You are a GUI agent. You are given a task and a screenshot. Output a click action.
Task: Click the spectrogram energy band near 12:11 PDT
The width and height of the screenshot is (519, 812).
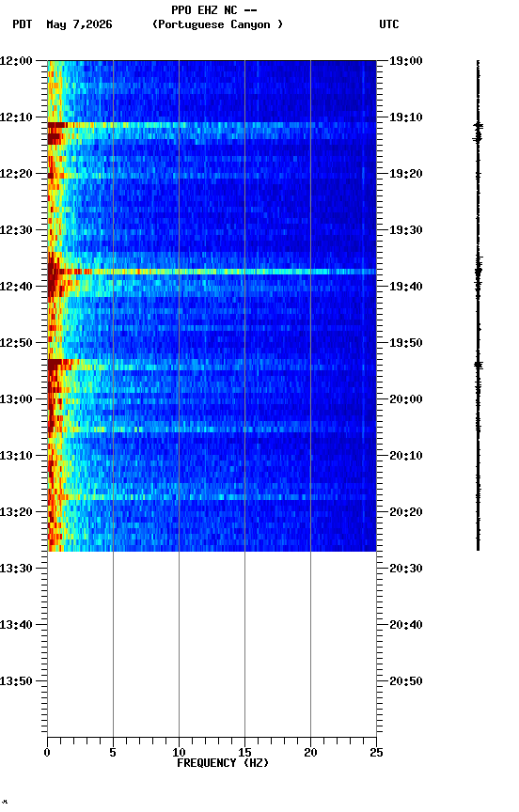pyautogui.click(x=212, y=125)
